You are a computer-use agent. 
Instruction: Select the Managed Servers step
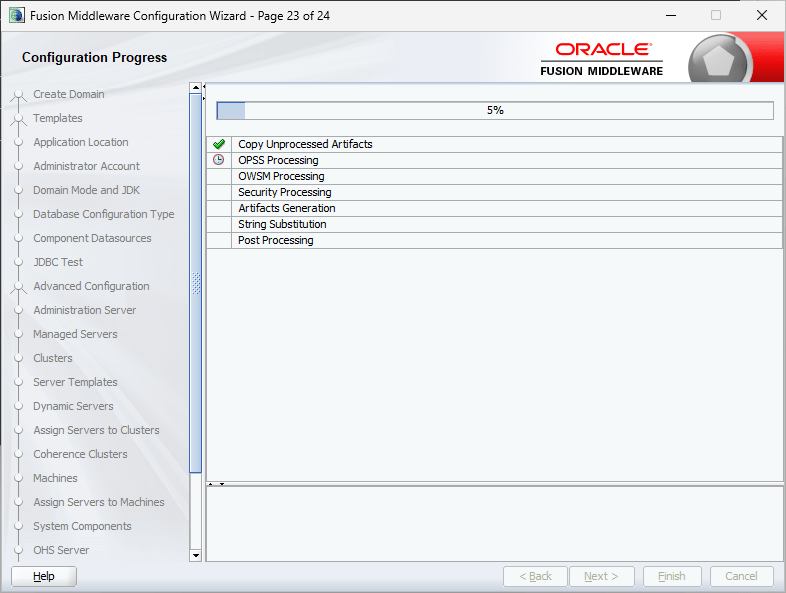75,334
